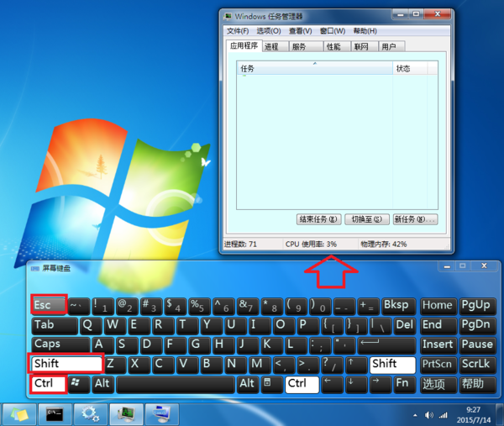Click the space bar key

click(x=176, y=384)
